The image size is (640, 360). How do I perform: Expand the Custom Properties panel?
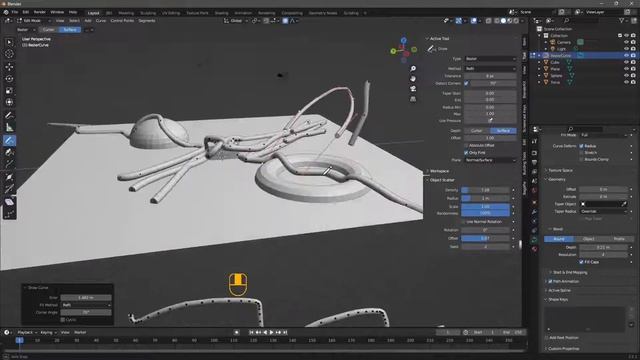tap(562, 349)
